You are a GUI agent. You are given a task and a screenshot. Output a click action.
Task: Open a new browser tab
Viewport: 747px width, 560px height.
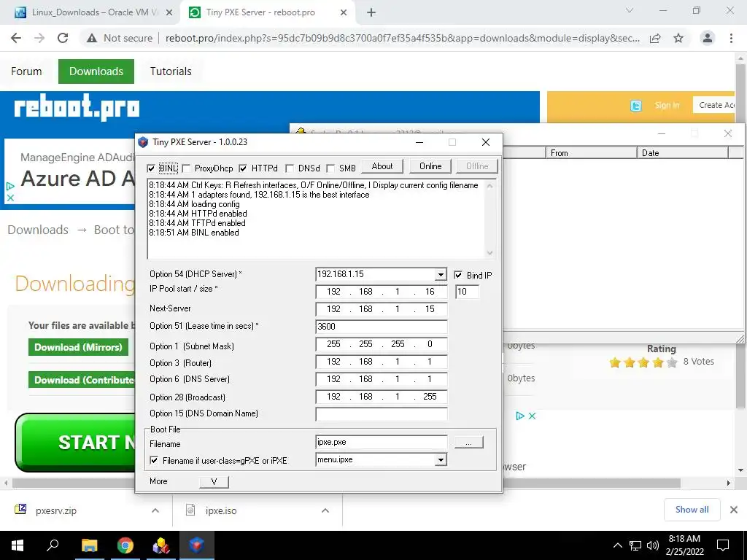pyautogui.click(x=371, y=13)
